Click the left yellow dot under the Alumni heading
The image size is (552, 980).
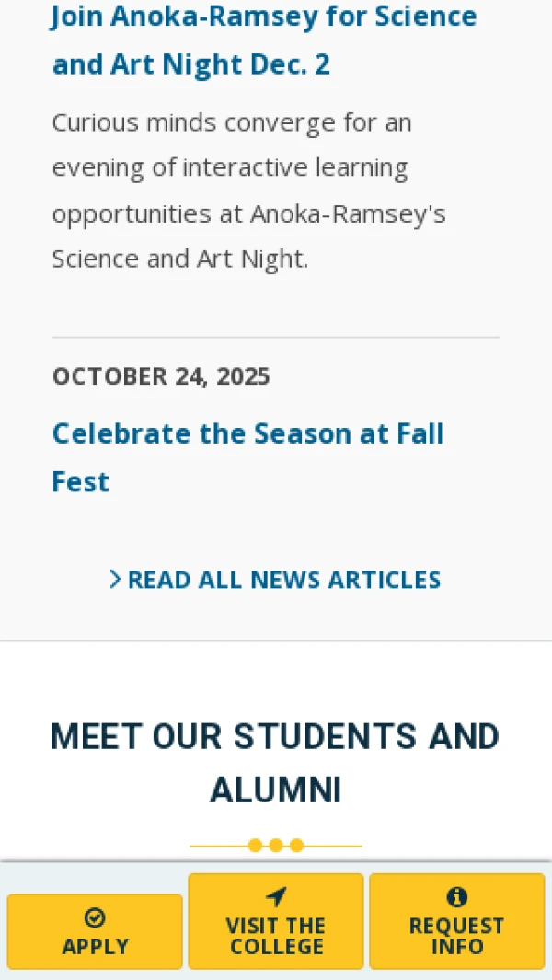255,846
